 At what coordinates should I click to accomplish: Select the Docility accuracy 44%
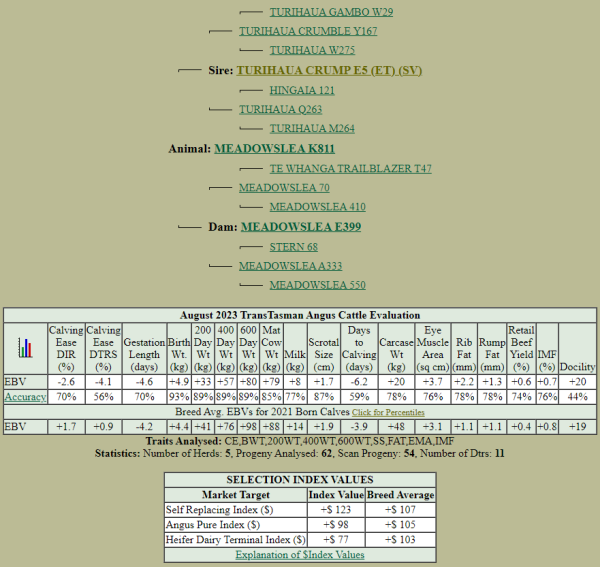[577, 397]
